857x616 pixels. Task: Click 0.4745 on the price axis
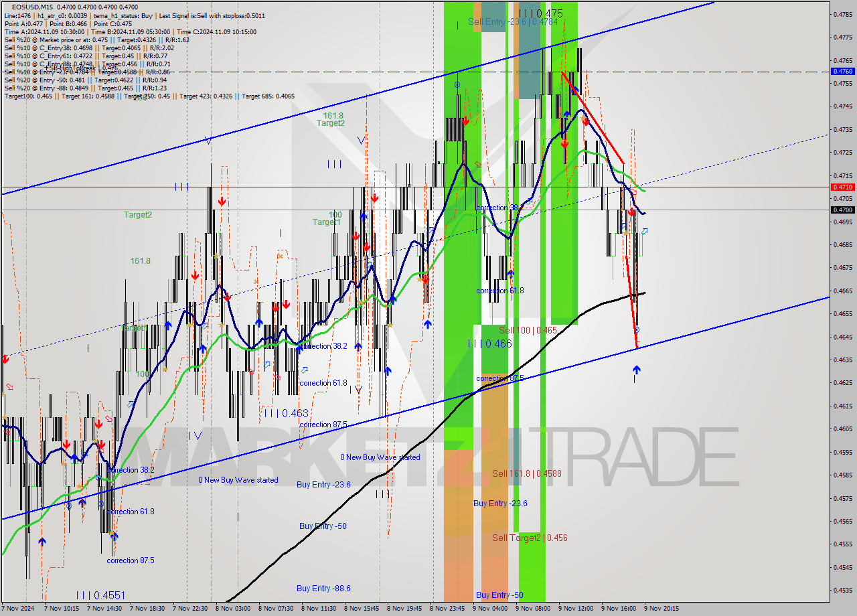click(x=842, y=106)
